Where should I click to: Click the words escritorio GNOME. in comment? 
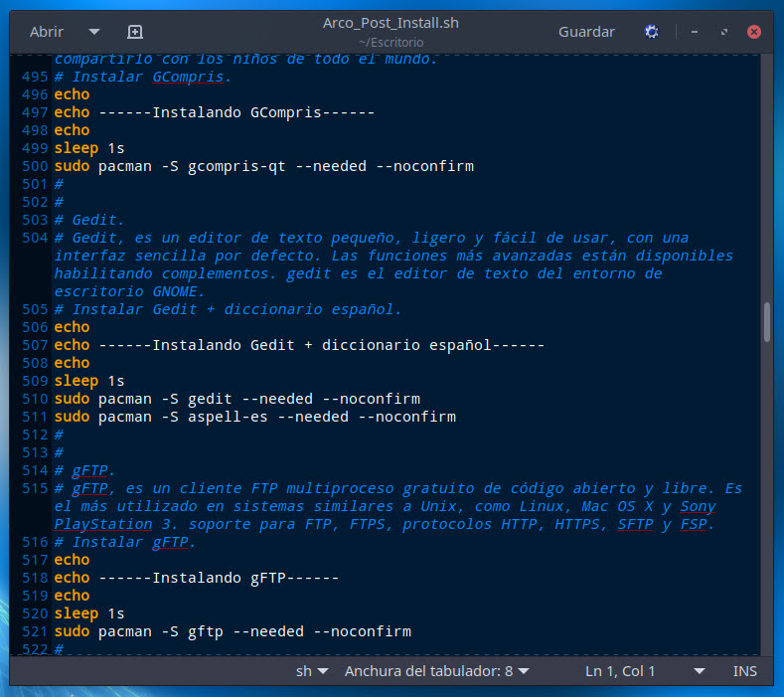[129, 291]
